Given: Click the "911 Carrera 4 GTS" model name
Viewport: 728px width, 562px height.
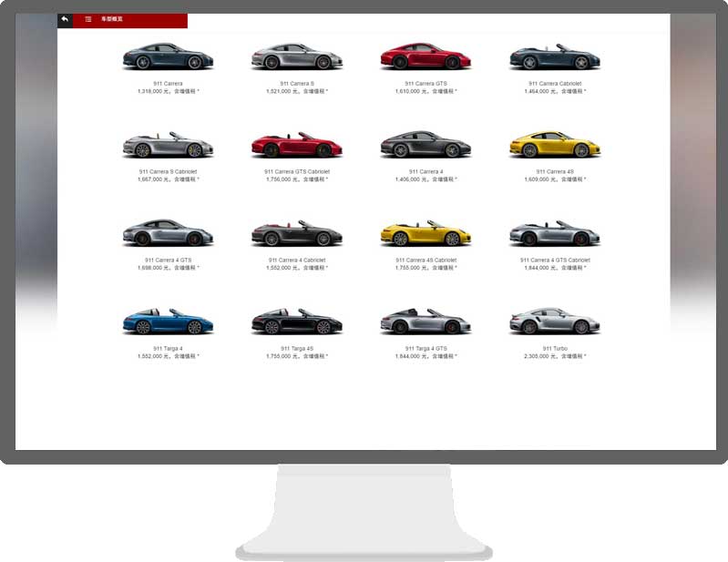Looking at the screenshot, I should click(168, 261).
